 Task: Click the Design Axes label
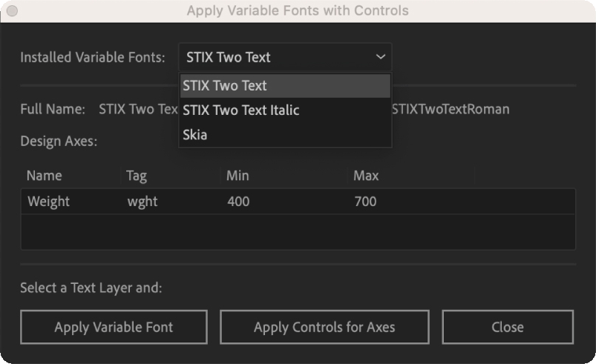[x=59, y=141]
